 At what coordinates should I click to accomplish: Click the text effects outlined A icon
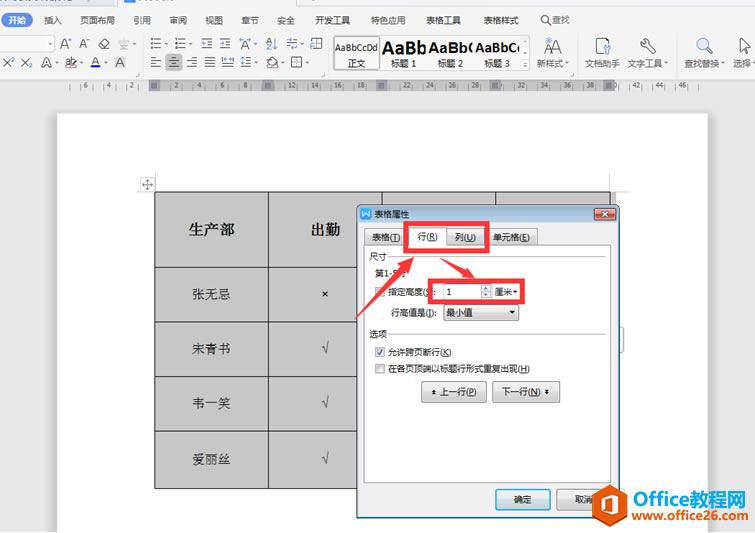[x=46, y=63]
